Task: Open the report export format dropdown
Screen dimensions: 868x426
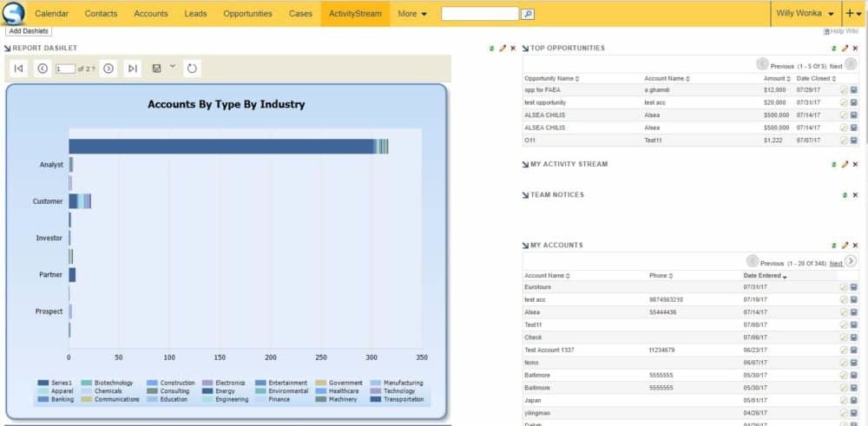Action: [x=172, y=66]
